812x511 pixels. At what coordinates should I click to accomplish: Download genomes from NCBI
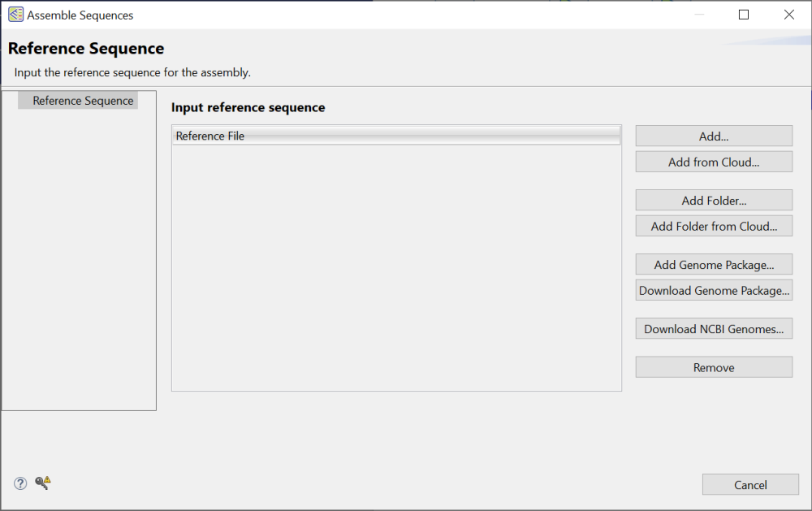[713, 328]
